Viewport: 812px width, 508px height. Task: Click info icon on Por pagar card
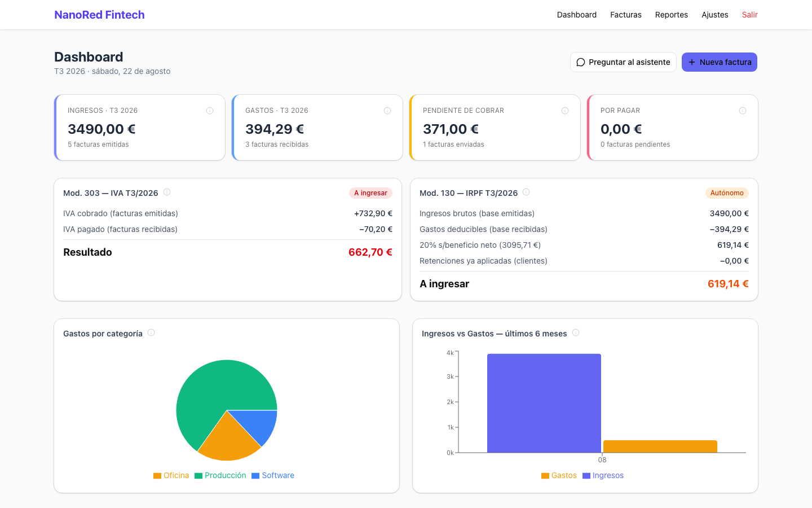click(x=743, y=111)
